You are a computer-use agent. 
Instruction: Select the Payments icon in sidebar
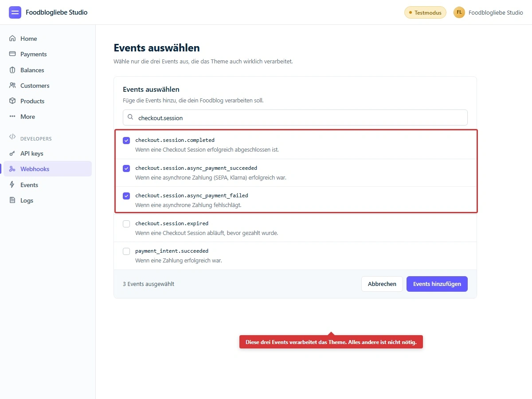click(13, 54)
